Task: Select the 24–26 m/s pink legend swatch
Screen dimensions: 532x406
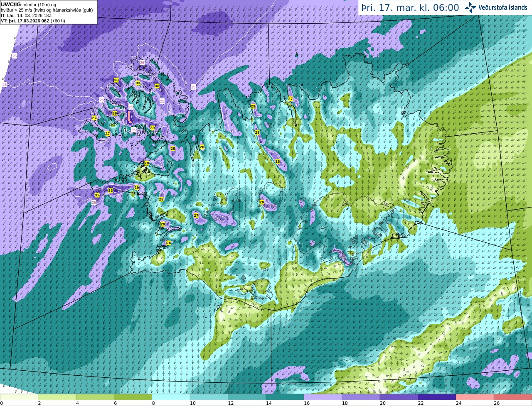Action: 475,397
